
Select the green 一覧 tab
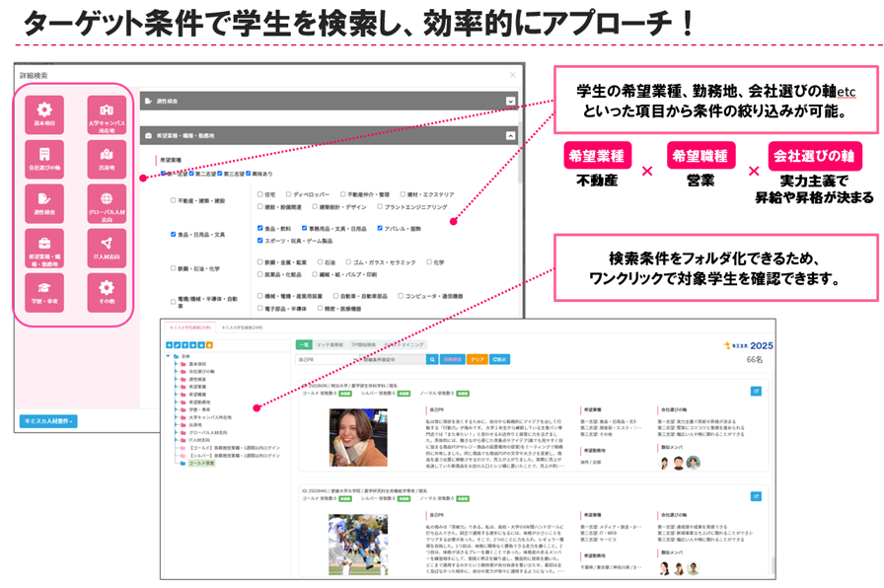point(304,344)
